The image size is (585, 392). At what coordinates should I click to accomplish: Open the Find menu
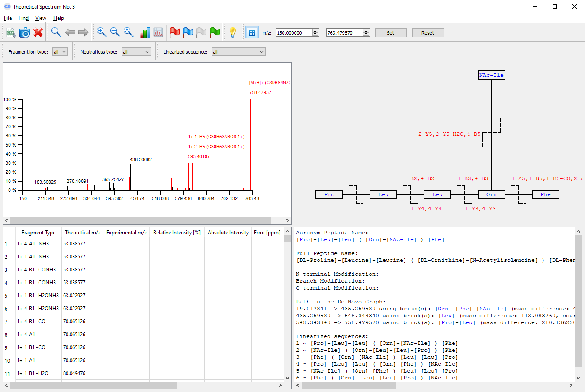pyautogui.click(x=23, y=18)
